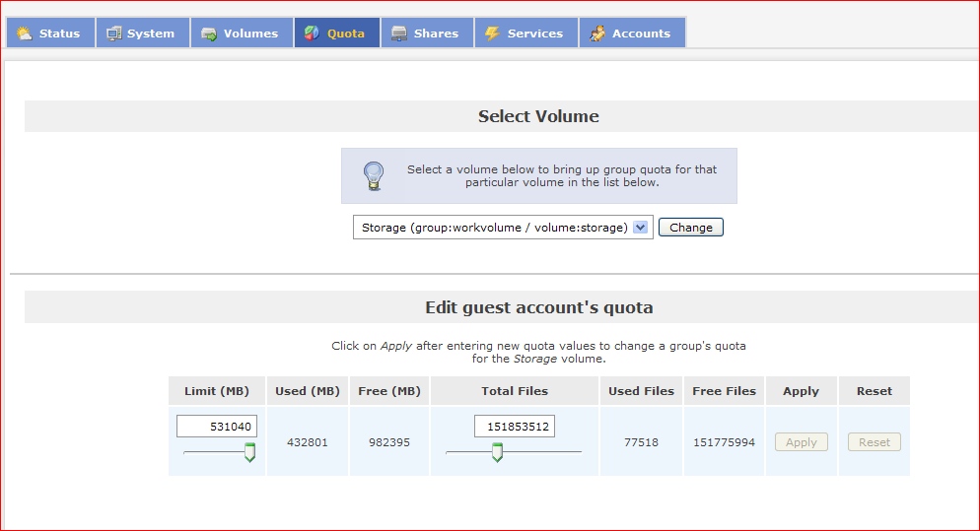Click the Apply column header
The image size is (980, 531).
[802, 391]
